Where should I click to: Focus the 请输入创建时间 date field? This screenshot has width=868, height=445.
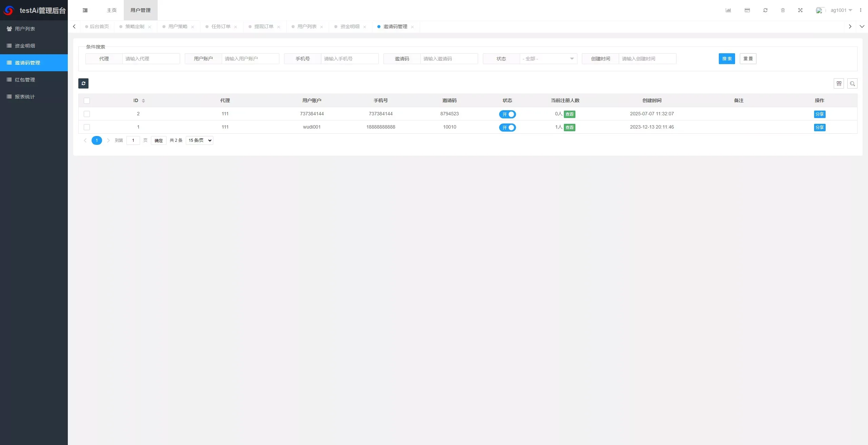(x=648, y=59)
